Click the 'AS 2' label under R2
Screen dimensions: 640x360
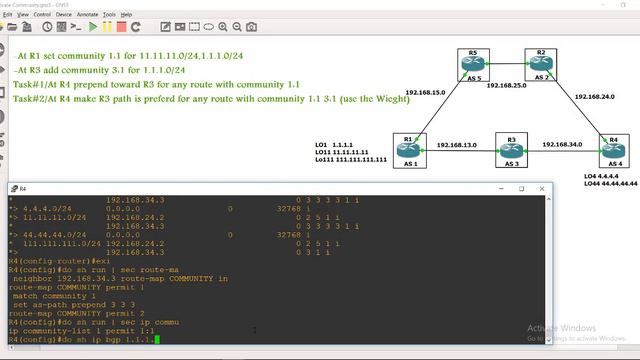coord(542,78)
